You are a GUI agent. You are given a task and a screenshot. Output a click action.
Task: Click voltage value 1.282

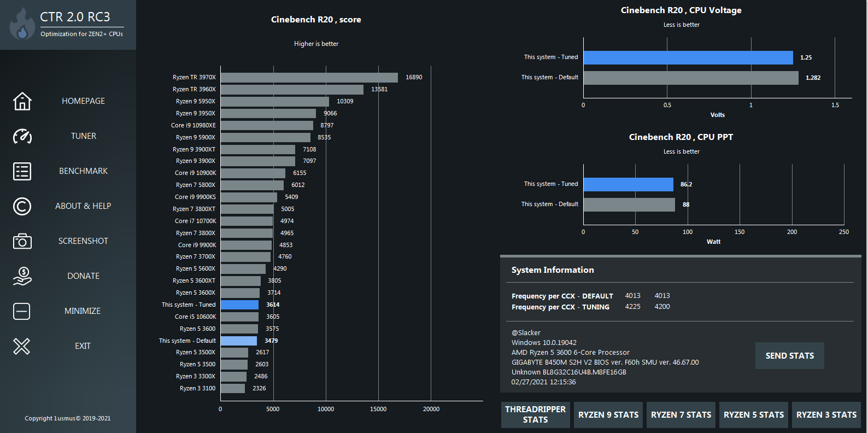(813, 78)
